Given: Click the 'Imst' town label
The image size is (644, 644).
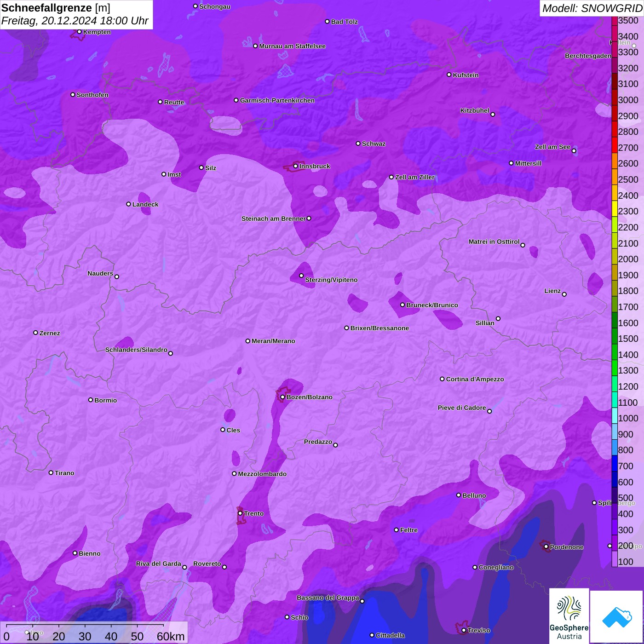Looking at the screenshot, I should pyautogui.click(x=174, y=174).
